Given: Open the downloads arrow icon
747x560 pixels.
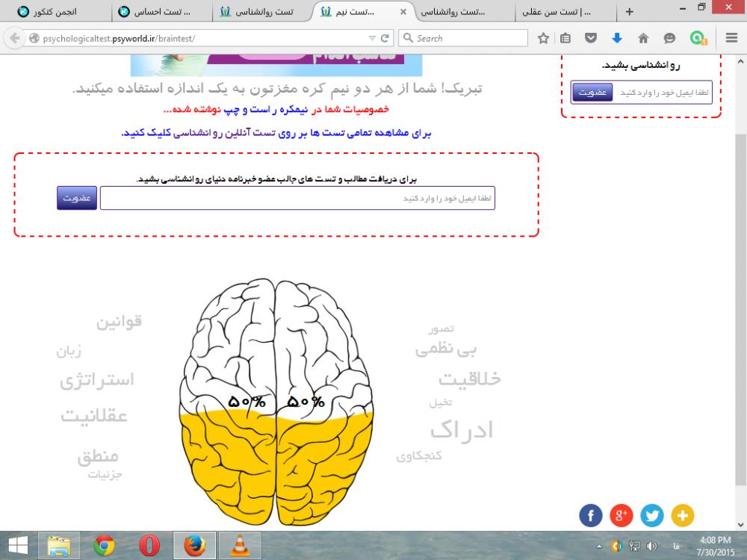Looking at the screenshot, I should (x=617, y=38).
